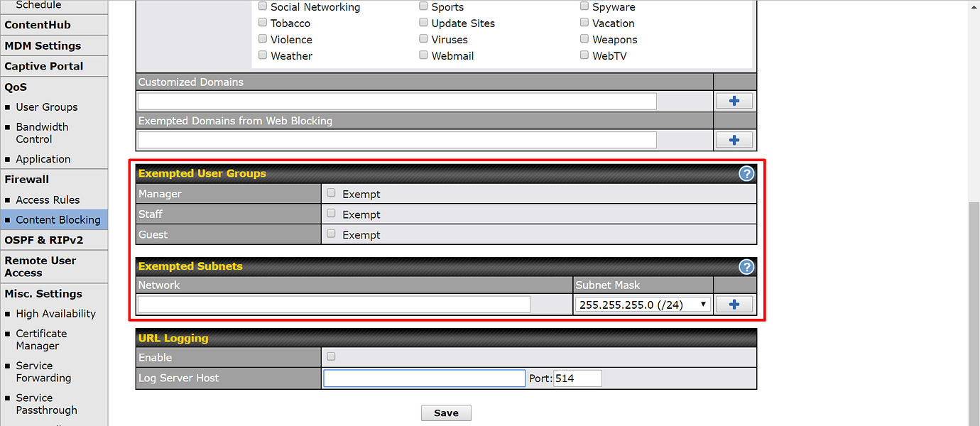Open Captive Portal settings

point(40,66)
